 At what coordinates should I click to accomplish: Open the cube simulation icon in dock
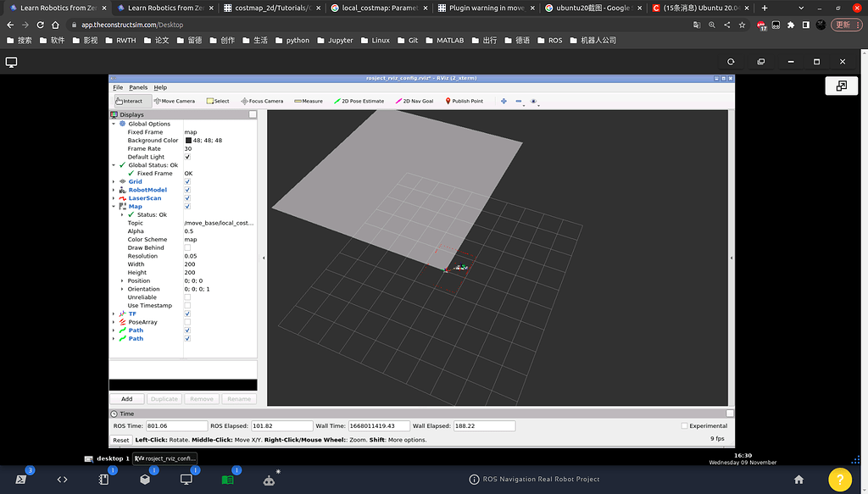pos(145,480)
